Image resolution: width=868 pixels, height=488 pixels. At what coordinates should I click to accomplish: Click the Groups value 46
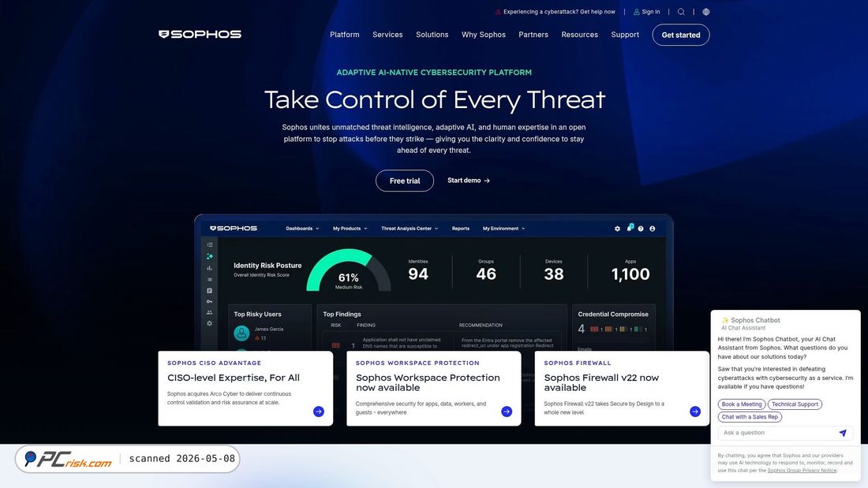tap(486, 274)
